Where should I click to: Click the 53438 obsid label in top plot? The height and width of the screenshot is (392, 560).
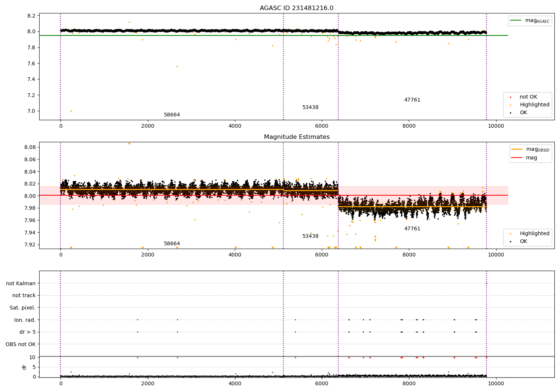point(310,108)
